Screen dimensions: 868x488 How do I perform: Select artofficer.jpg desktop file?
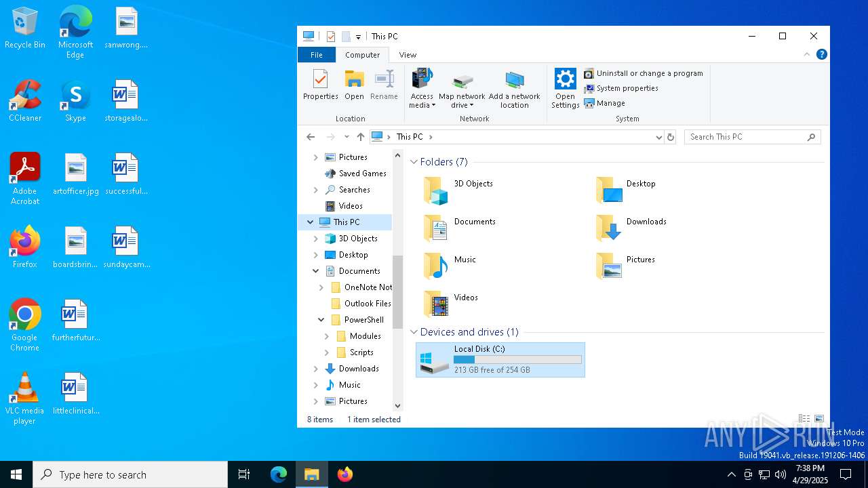[75, 175]
